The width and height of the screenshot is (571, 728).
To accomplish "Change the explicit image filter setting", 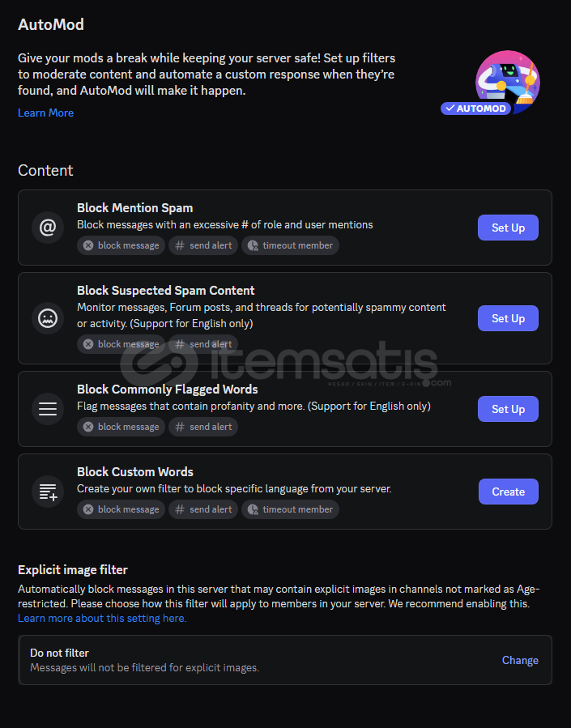I will tap(520, 660).
